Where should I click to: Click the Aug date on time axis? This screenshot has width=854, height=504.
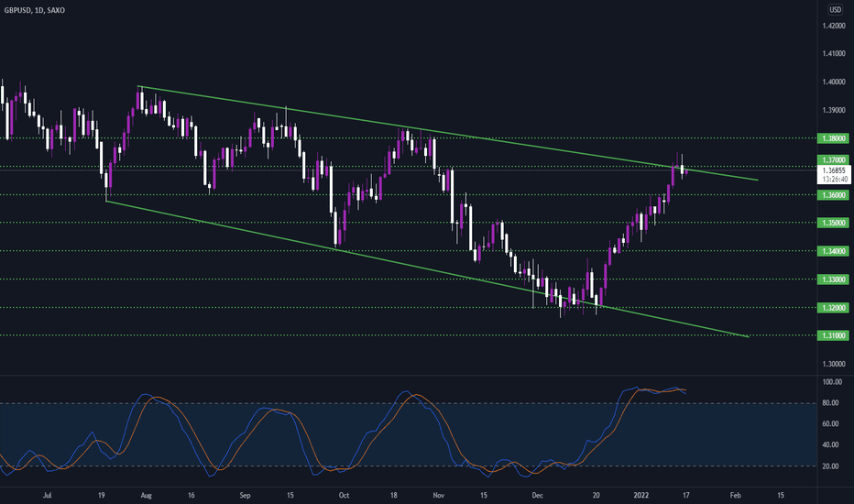(146, 495)
